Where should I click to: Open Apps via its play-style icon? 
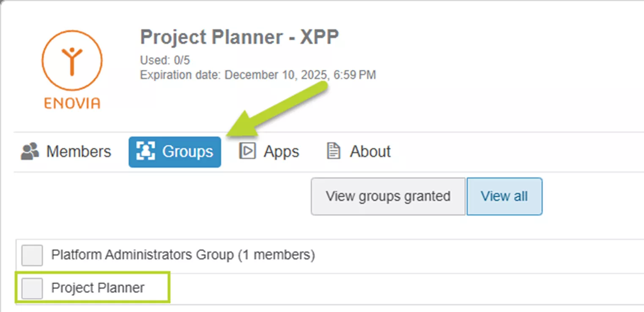249,151
